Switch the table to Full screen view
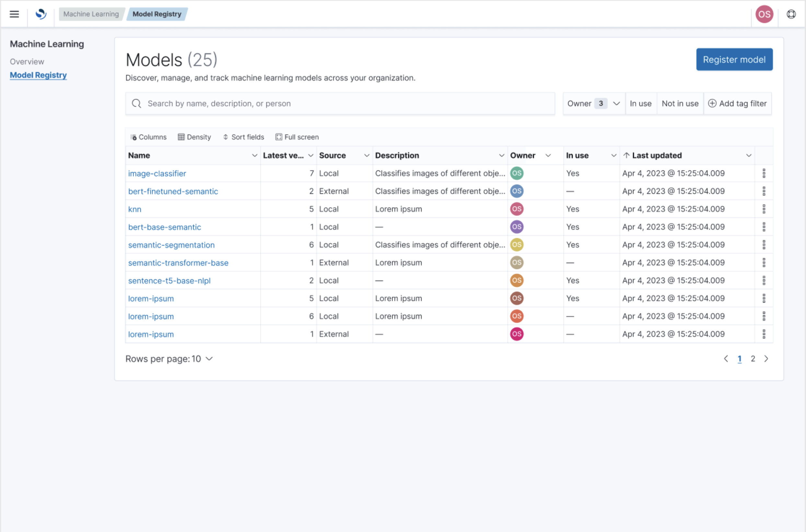 297,137
